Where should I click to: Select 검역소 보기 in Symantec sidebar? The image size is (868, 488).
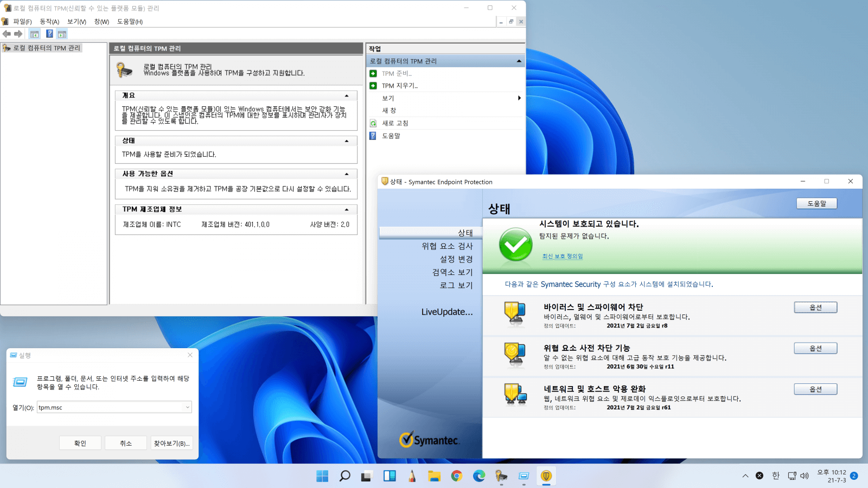pos(452,272)
